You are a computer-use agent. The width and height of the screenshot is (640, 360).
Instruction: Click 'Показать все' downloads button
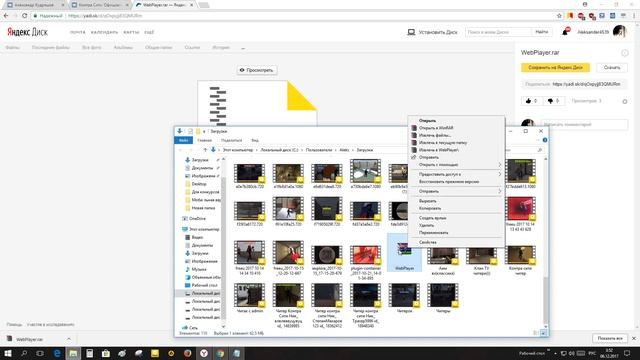(x=610, y=338)
